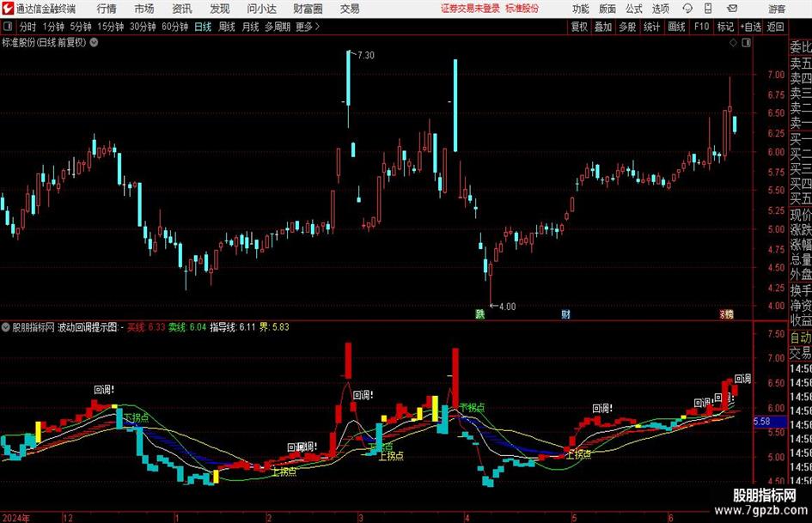Select the 日线 daily period tab
Viewport: 812px width, 523px height.
pyautogui.click(x=203, y=27)
